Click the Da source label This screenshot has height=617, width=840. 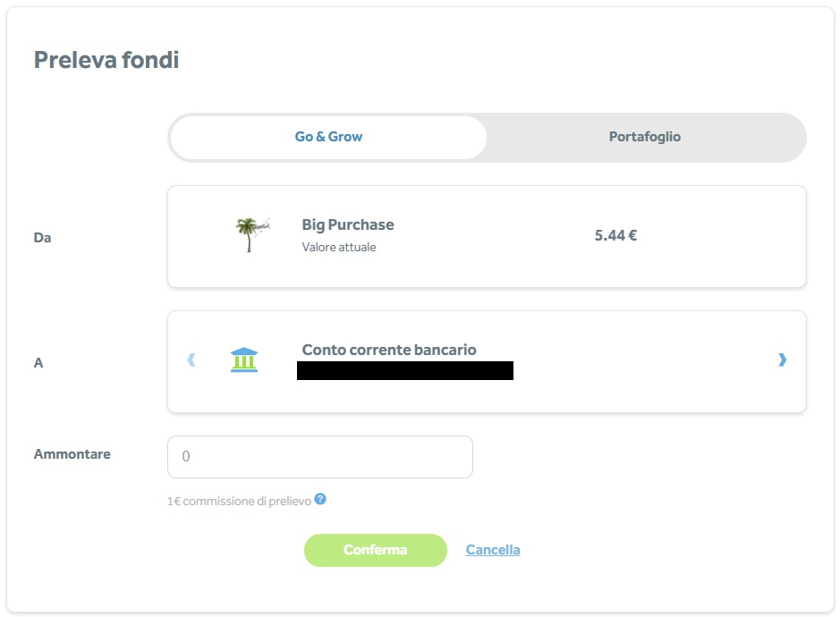[x=42, y=238]
